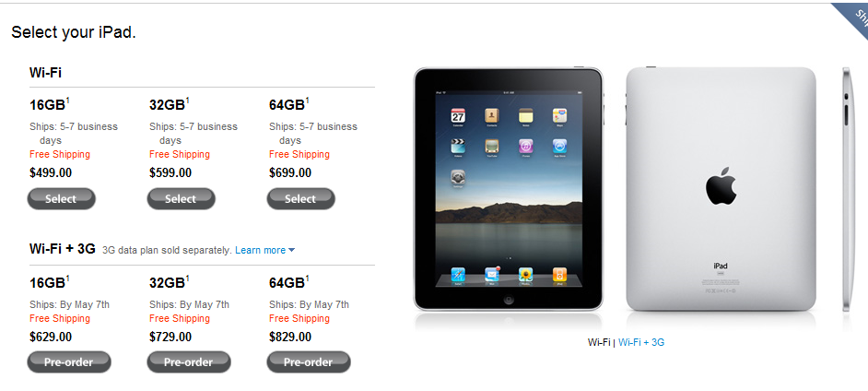
Task: Switch gallery view to Wi-Fi model
Action: (x=599, y=342)
